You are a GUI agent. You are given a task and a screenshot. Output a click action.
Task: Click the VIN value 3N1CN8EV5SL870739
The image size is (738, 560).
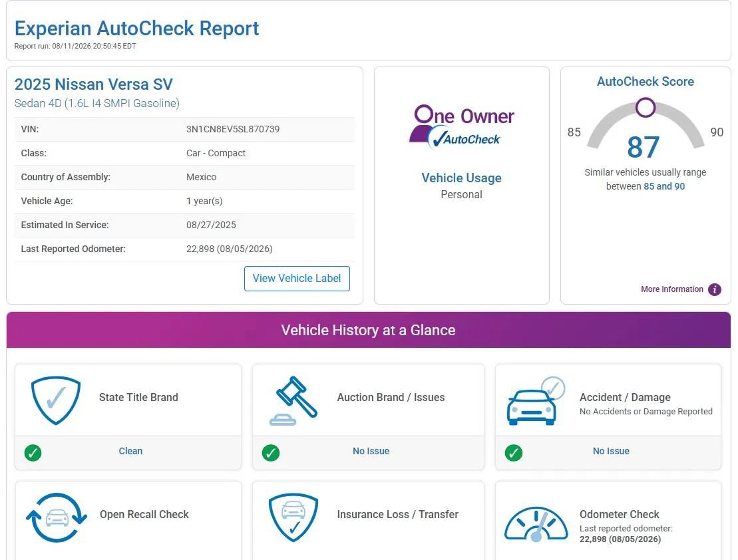(233, 129)
